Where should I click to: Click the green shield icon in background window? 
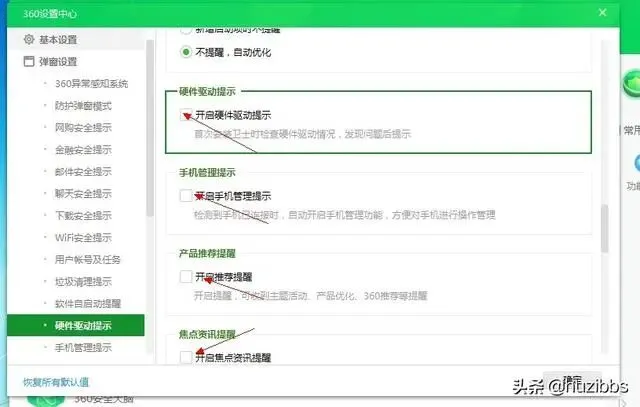632,83
